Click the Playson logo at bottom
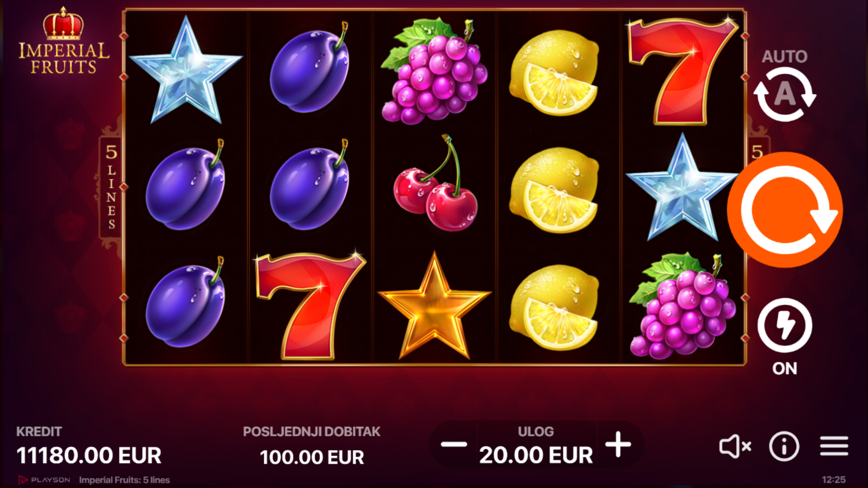The width and height of the screenshot is (868, 488). pos(44,480)
